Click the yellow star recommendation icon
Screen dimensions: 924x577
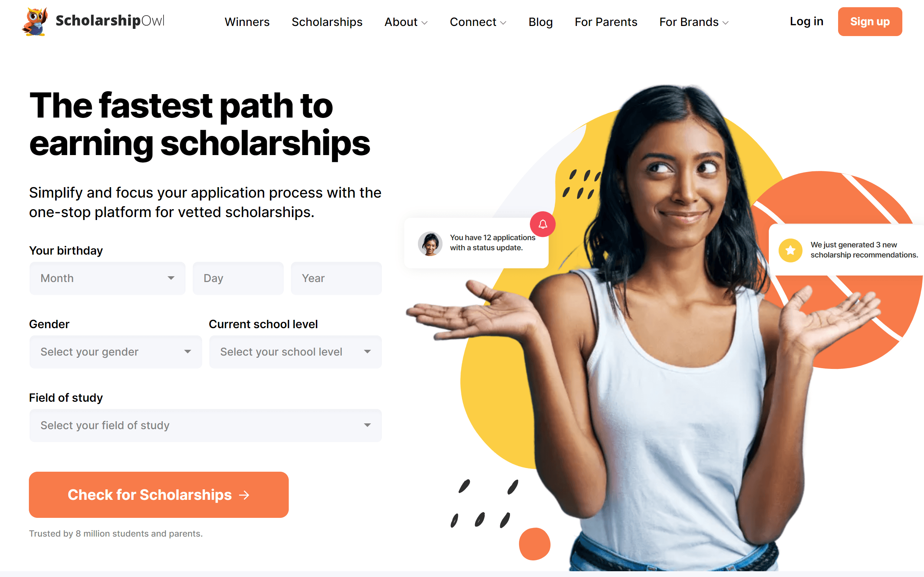click(790, 250)
